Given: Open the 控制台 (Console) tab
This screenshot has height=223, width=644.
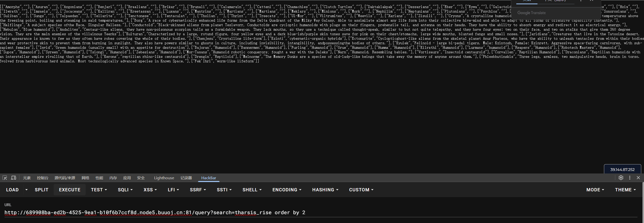Looking at the screenshot, I should [x=43, y=178].
